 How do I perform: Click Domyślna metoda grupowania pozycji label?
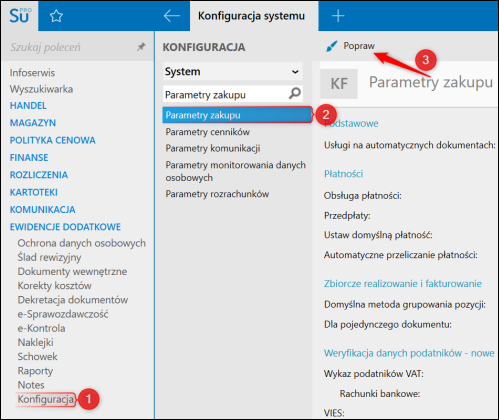point(405,304)
